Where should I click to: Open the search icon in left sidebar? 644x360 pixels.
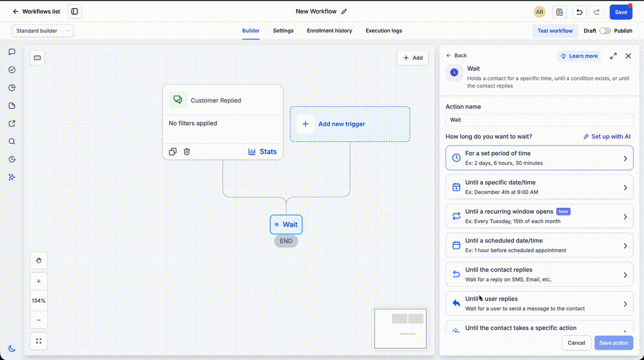tap(12, 142)
